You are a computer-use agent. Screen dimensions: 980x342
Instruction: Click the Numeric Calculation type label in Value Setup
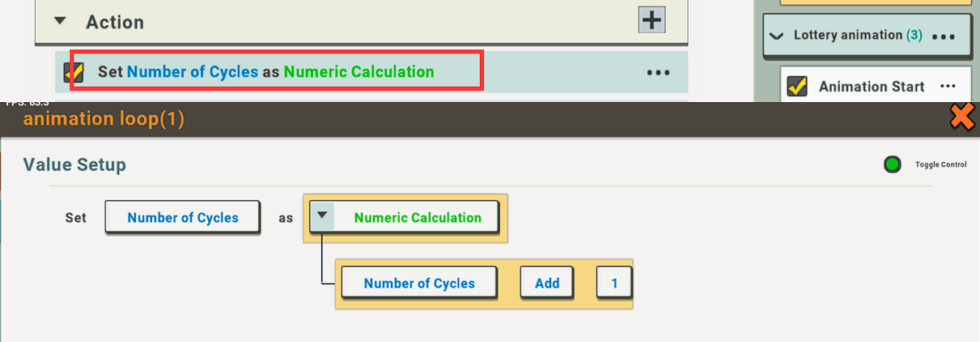click(418, 217)
